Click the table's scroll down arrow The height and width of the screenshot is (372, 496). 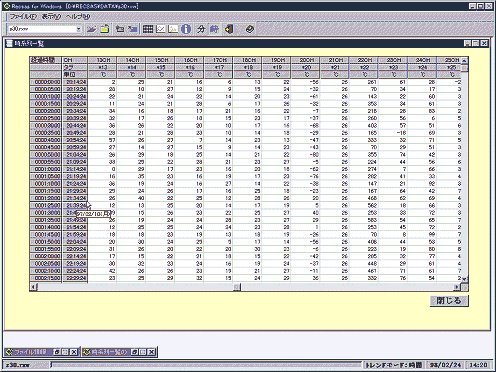465,279
